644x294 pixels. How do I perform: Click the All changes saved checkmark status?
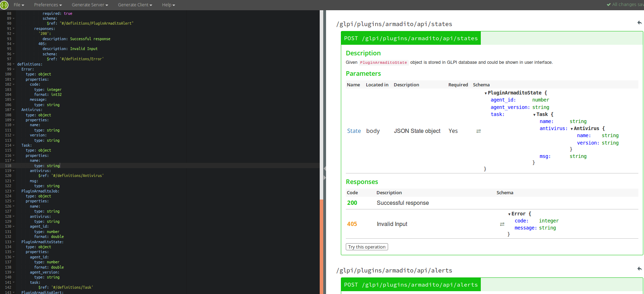tap(625, 5)
